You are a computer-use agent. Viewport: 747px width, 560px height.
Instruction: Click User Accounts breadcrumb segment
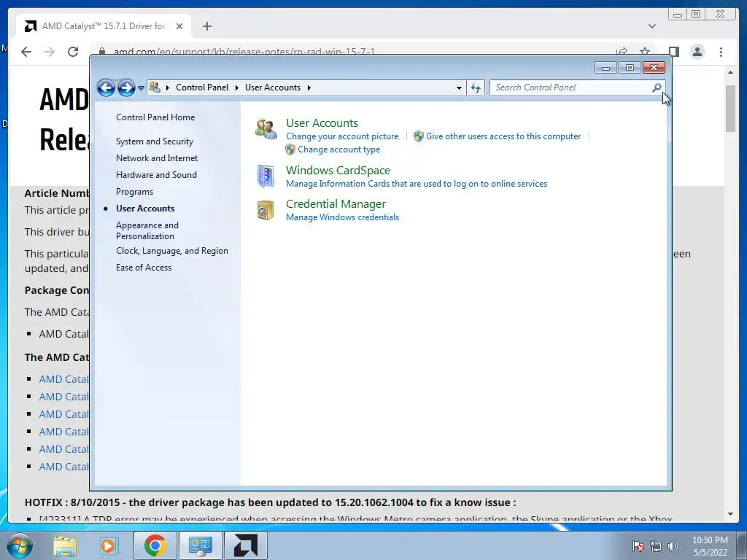point(273,87)
